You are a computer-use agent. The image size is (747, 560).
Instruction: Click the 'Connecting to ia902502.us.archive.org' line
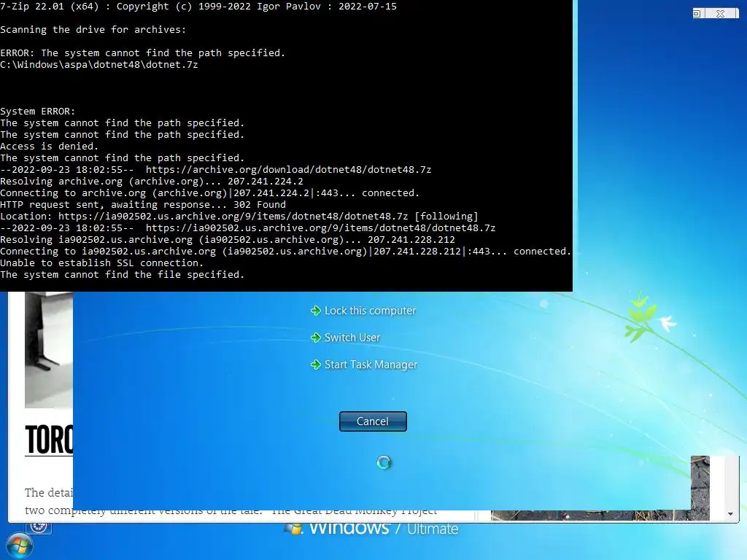(x=285, y=252)
